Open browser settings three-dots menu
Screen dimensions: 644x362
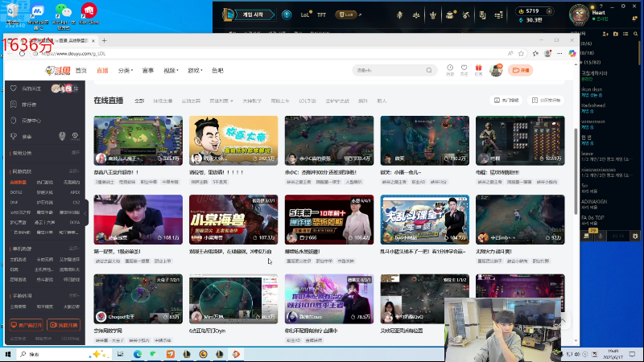coord(559,53)
